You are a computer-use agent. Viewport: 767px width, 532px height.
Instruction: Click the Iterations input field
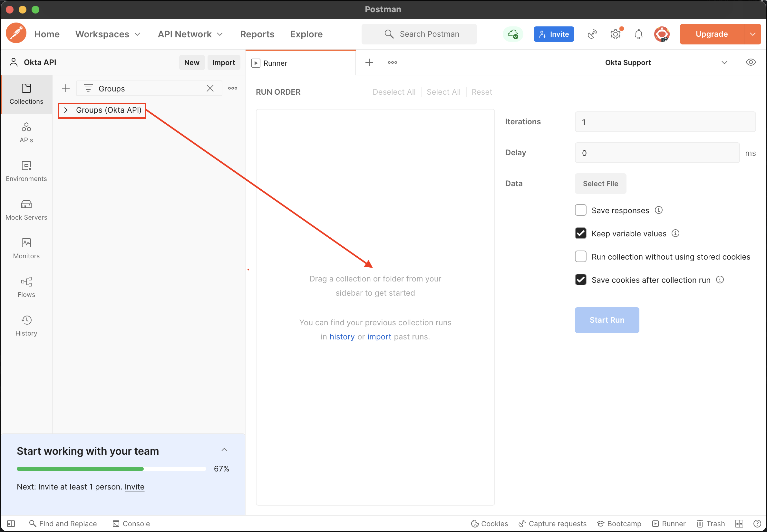point(665,122)
